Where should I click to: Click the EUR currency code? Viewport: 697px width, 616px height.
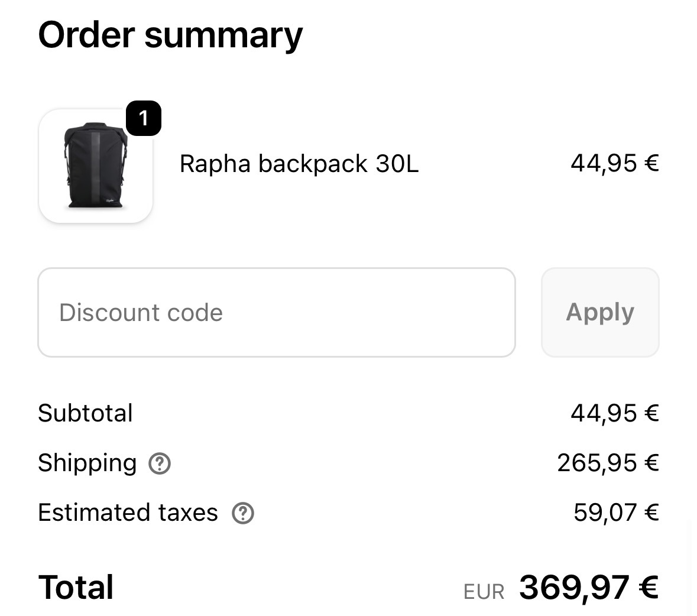484,592
